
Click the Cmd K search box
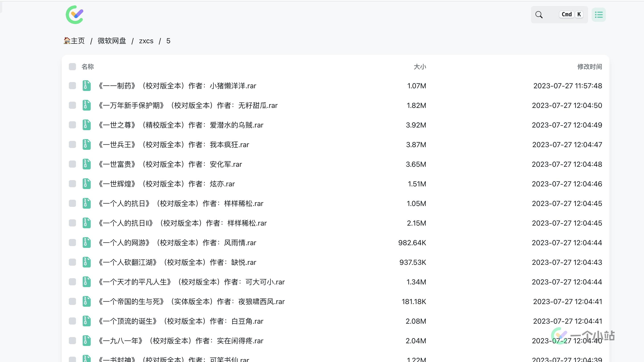559,15
